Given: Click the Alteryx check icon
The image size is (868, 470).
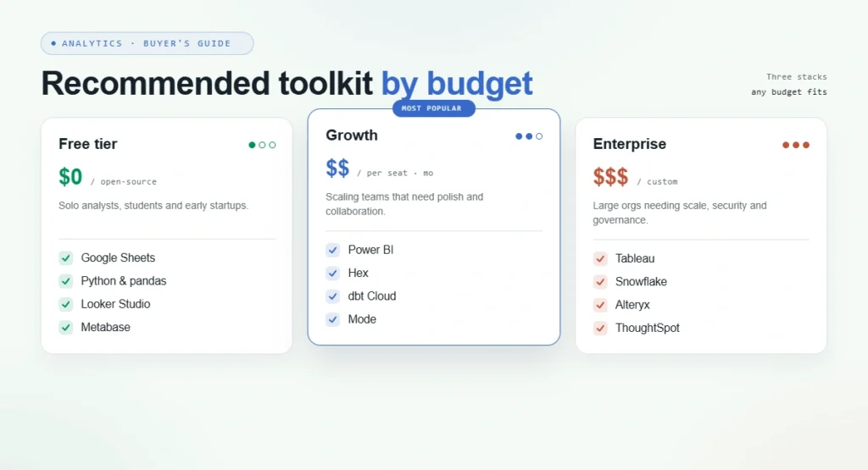Looking at the screenshot, I should (600, 305).
